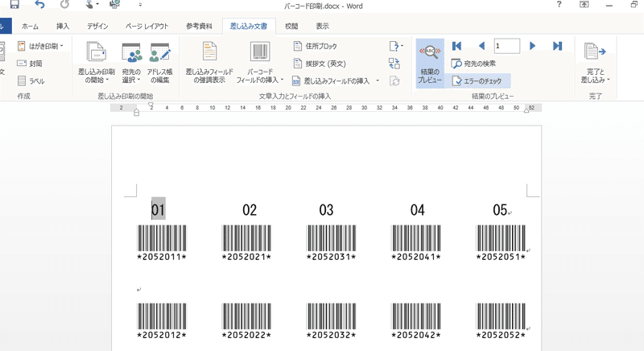Image resolution: width=644 pixels, height=351 pixels.
Task: Click アドレス帳の編集 icon
Action: click(x=159, y=63)
